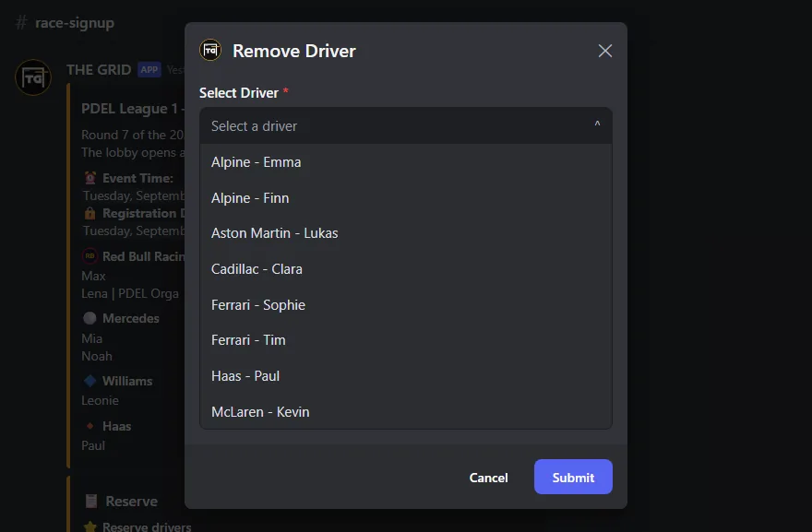The image size is (812, 532).
Task: Click the bot logo in dialog header
Action: [210, 50]
